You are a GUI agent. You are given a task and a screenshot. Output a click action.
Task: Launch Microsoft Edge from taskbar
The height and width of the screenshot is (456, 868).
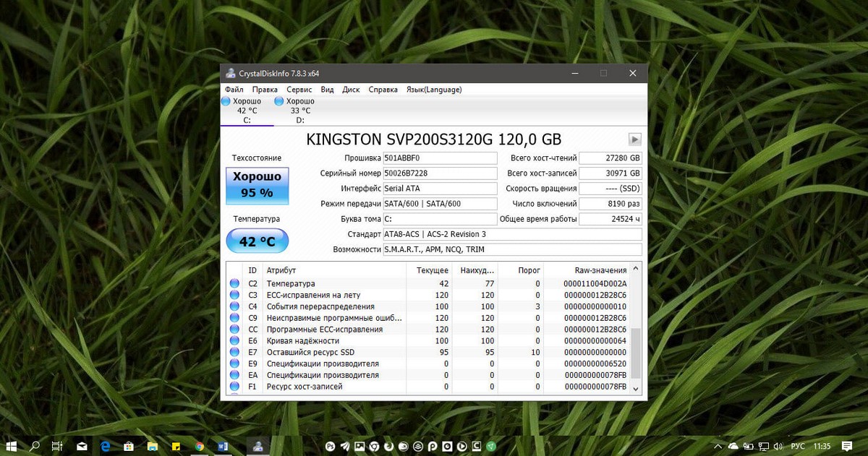pyautogui.click(x=105, y=447)
